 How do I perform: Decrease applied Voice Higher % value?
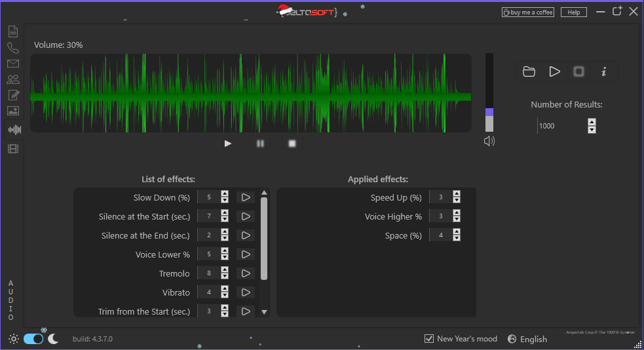point(457,220)
